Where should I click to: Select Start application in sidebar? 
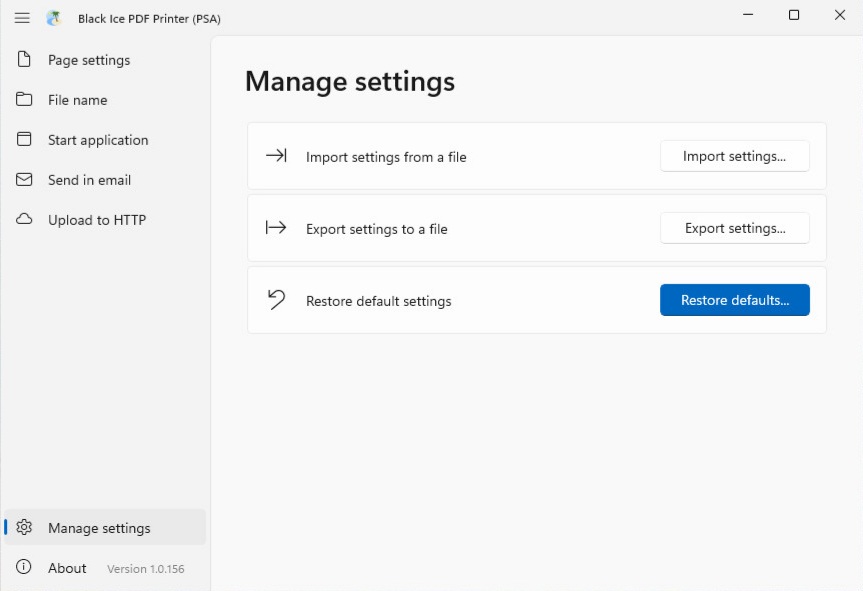click(x=105, y=140)
